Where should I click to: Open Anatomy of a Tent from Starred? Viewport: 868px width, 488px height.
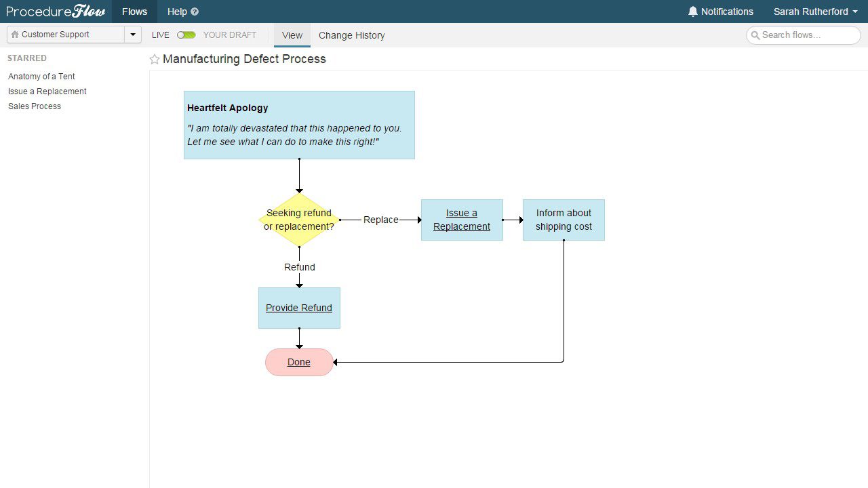[41, 76]
